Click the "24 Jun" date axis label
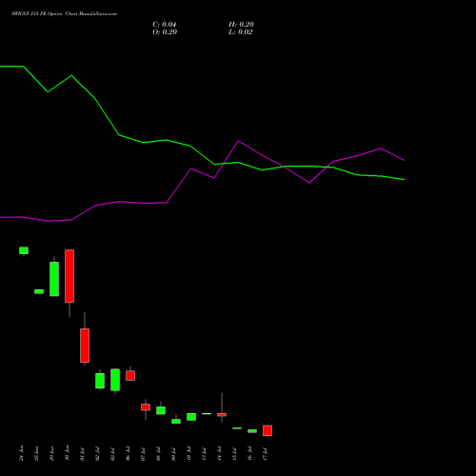This screenshot has height=476, width=476. (x=21, y=453)
